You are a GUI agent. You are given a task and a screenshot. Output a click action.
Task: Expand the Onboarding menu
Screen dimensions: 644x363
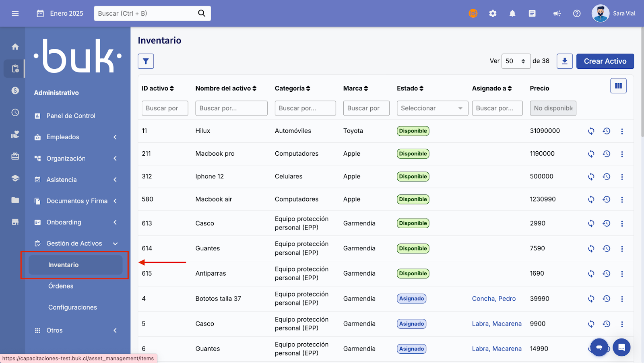(76, 222)
